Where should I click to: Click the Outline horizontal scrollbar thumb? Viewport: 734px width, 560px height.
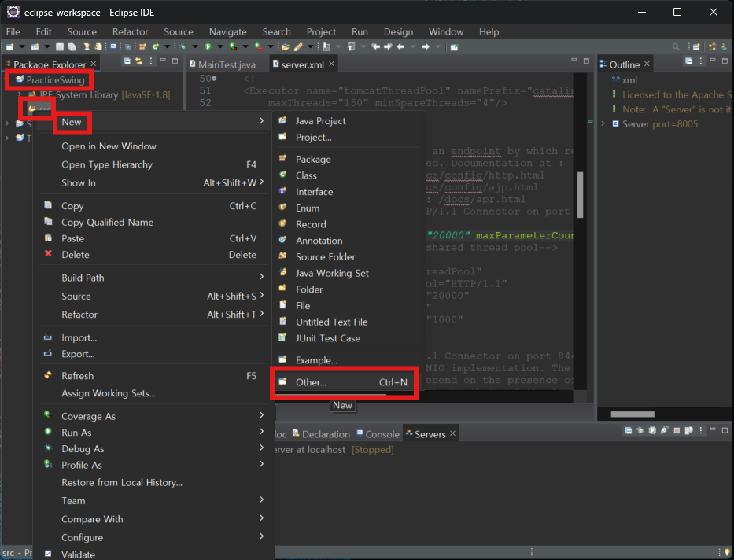633,414
